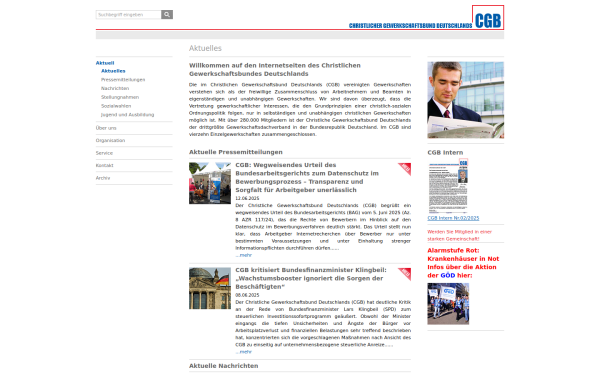Select Aktuelles in the sidebar
The image size is (600, 375).
[113, 71]
